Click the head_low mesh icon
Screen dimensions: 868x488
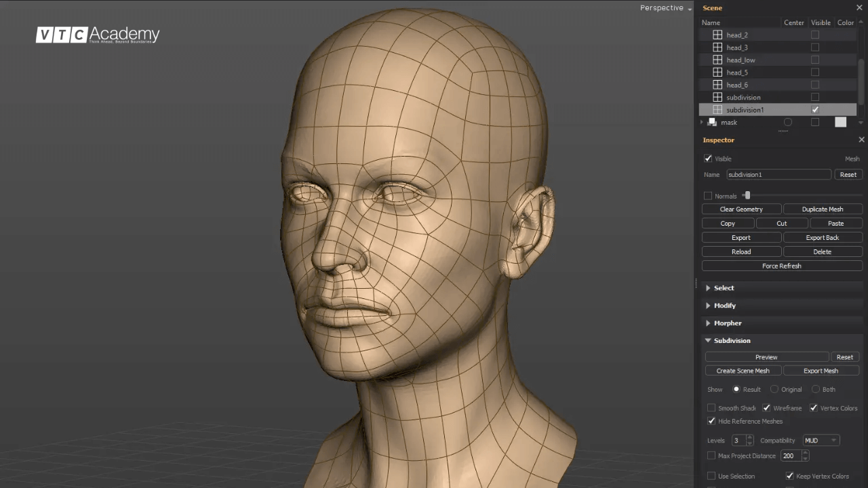(717, 60)
